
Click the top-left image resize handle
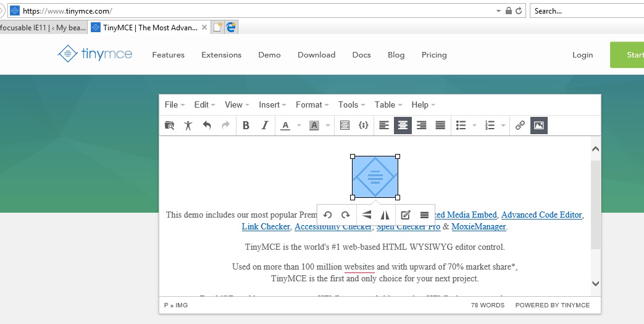pyautogui.click(x=353, y=156)
